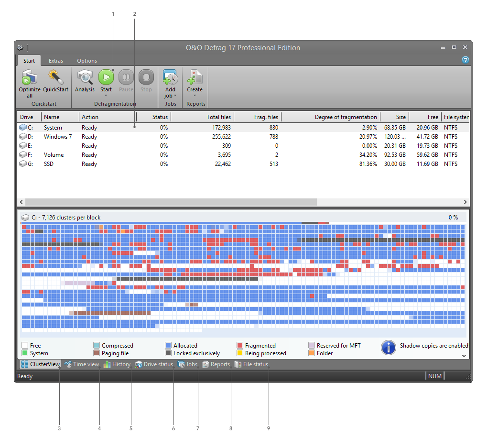Click the Paging file legend swatch
Image resolution: width=487 pixels, height=448 pixels.
(97, 353)
